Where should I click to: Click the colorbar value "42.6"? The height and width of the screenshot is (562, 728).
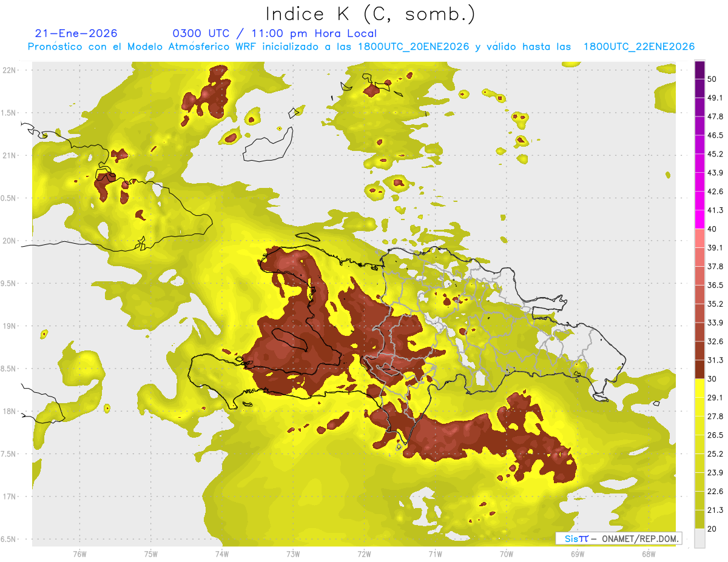[x=716, y=192]
